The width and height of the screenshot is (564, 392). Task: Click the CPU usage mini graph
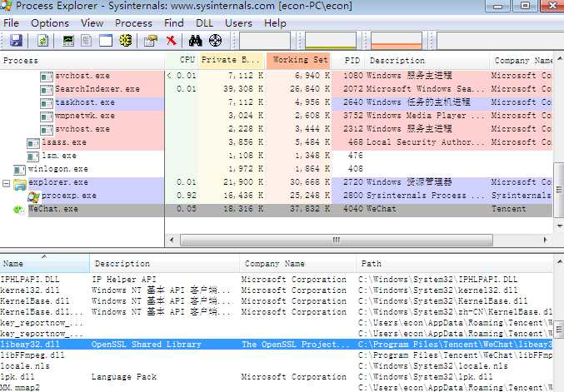click(265, 41)
